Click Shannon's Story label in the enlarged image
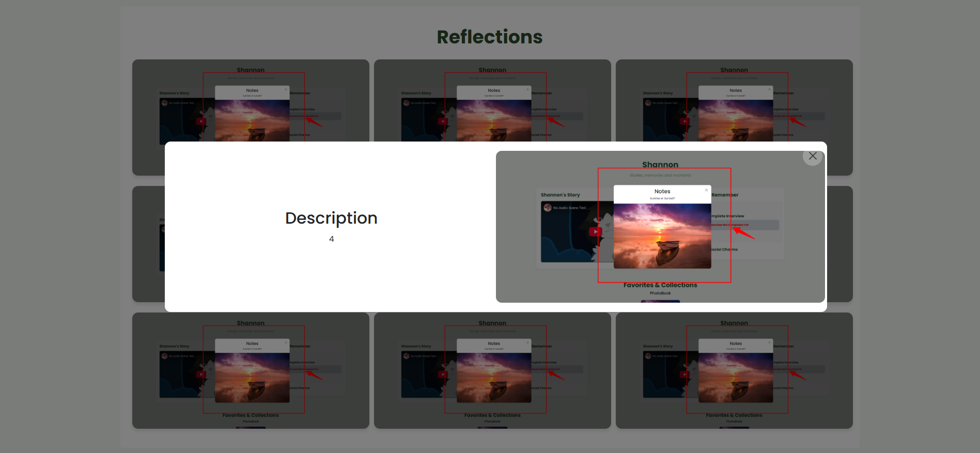Viewport: 980px width, 453px height. (x=560, y=195)
